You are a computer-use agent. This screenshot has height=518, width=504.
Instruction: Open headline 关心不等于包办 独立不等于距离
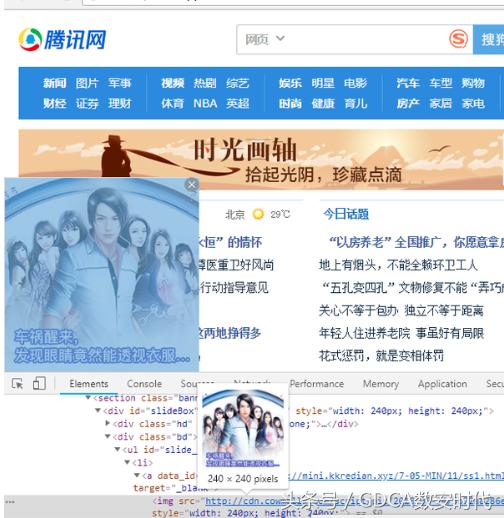click(x=401, y=310)
